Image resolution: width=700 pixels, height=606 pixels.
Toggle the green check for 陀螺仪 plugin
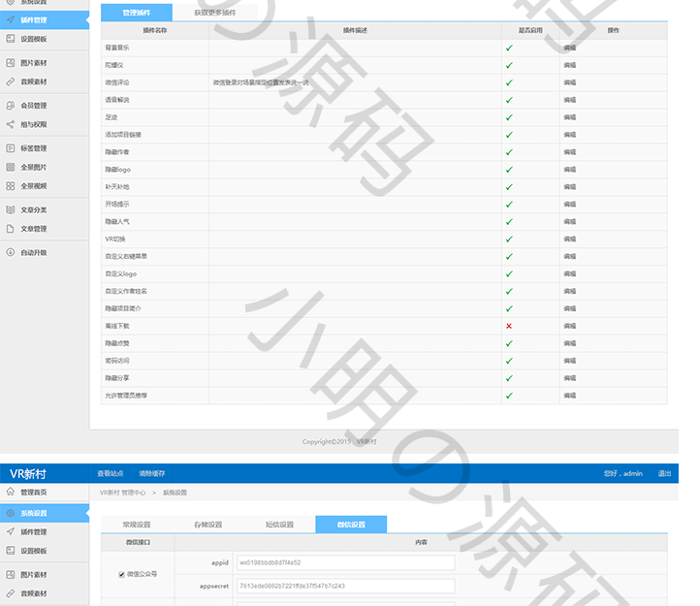(509, 65)
